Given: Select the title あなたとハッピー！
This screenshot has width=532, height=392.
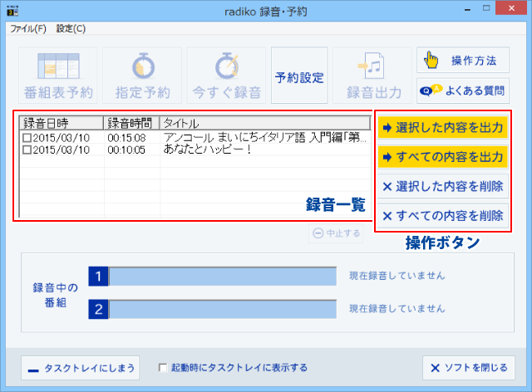Looking at the screenshot, I should (207, 149).
